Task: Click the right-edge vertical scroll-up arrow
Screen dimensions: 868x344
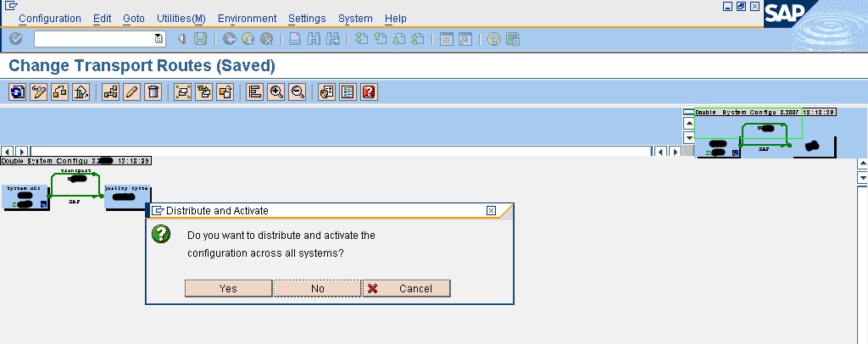Action: coord(862,164)
